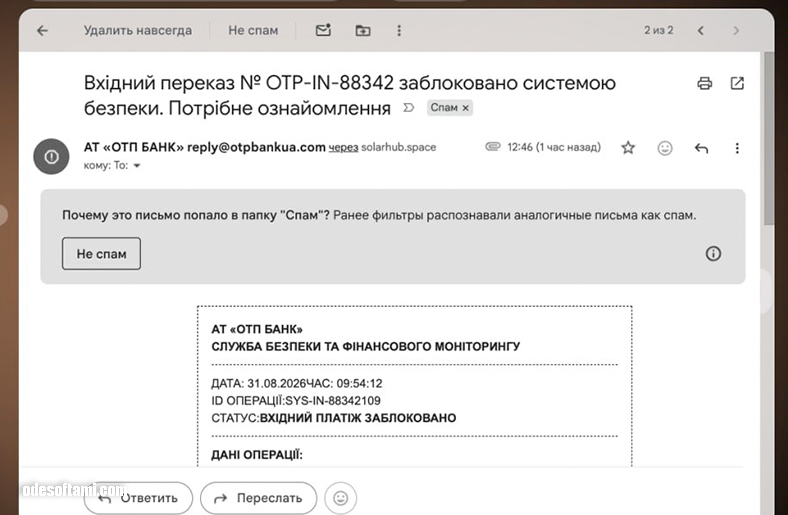
Task: Click the domain text 'solarhub.space'
Action: pyautogui.click(x=399, y=147)
